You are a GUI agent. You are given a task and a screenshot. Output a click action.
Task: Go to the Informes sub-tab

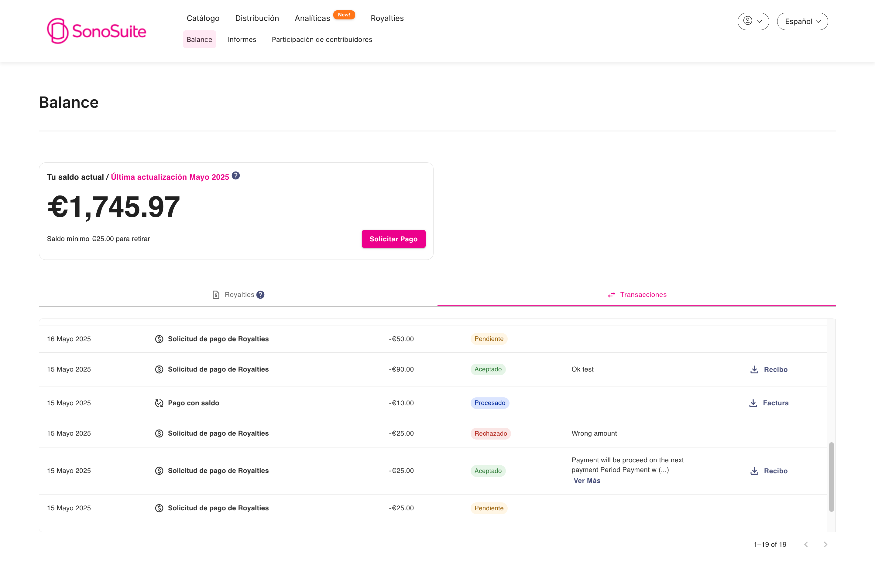coord(242,39)
